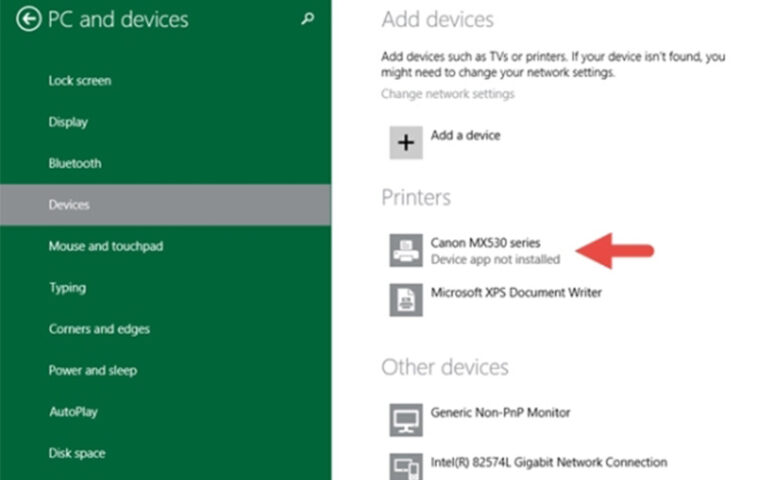Screen dimensions: 768x480
Task: Click the Add a device label
Action: 465,135
